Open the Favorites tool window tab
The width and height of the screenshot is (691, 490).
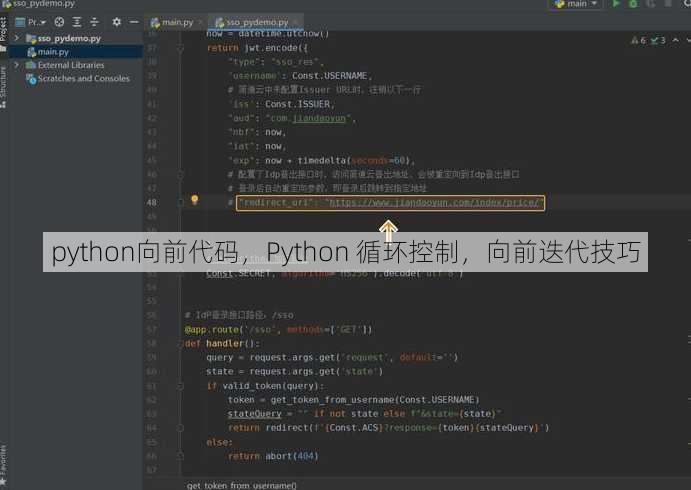click(4, 465)
